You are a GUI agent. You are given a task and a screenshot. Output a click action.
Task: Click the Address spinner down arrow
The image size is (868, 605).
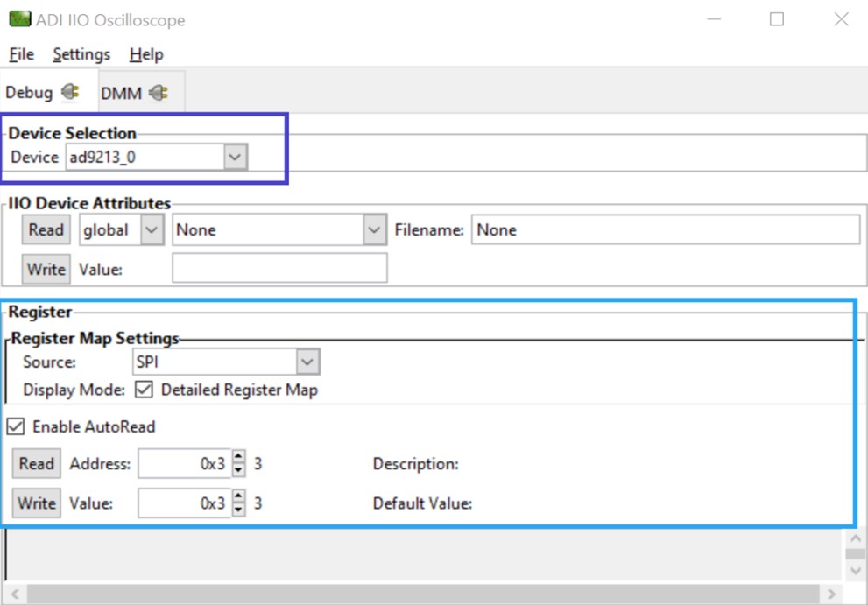click(238, 470)
